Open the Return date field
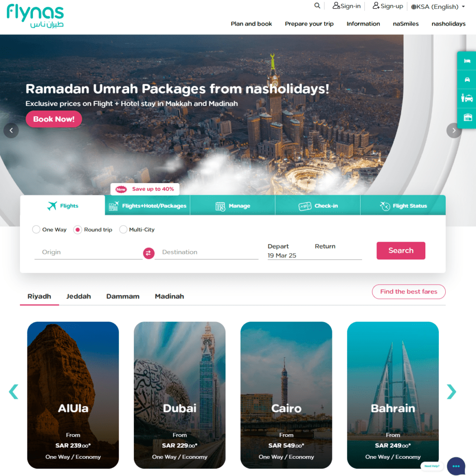This screenshot has width=476, height=476. (337, 251)
